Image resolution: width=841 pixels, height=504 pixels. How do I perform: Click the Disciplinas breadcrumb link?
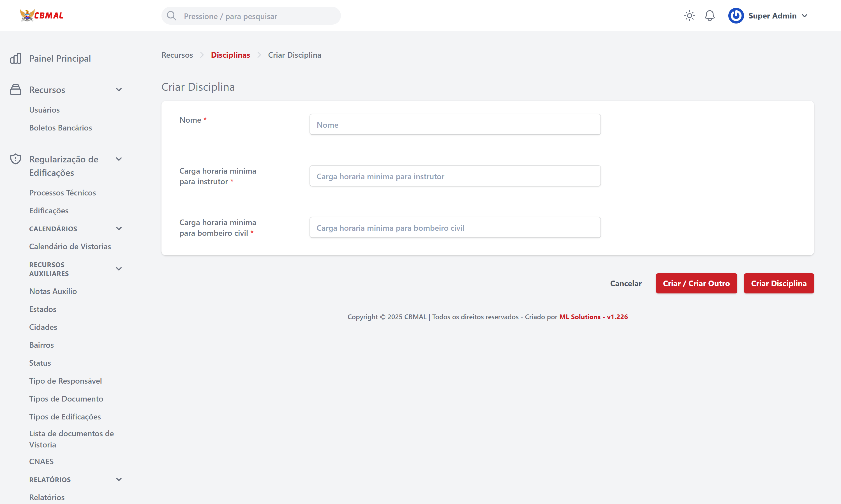[x=230, y=55]
